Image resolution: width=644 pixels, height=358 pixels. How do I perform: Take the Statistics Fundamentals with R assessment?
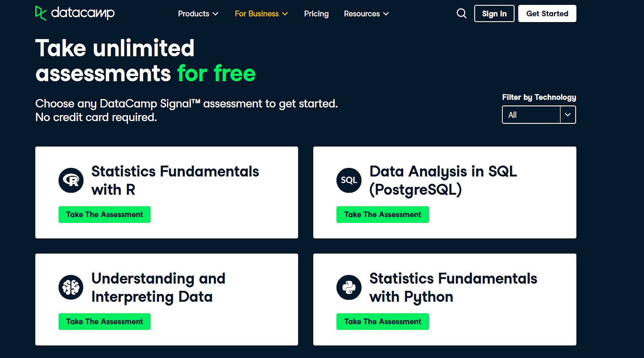click(105, 214)
